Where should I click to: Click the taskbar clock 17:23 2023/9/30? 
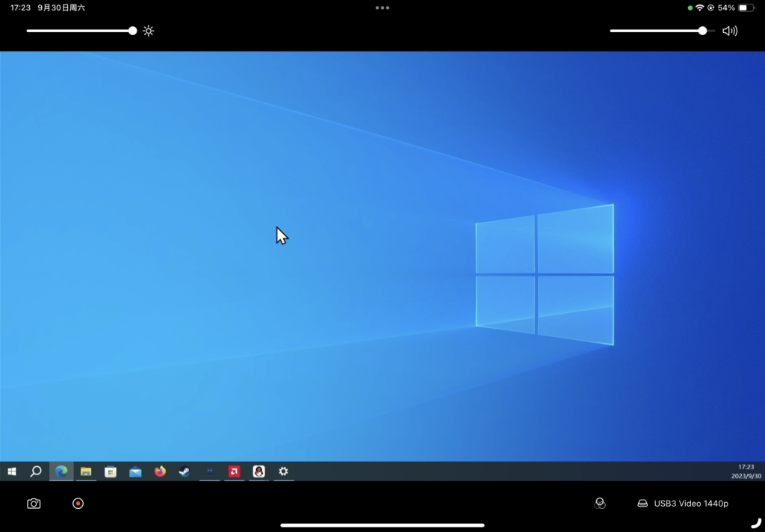click(x=746, y=471)
